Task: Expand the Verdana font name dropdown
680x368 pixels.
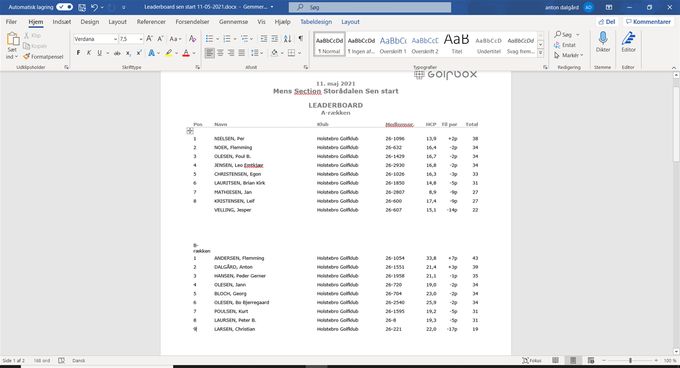Action: [x=115, y=39]
